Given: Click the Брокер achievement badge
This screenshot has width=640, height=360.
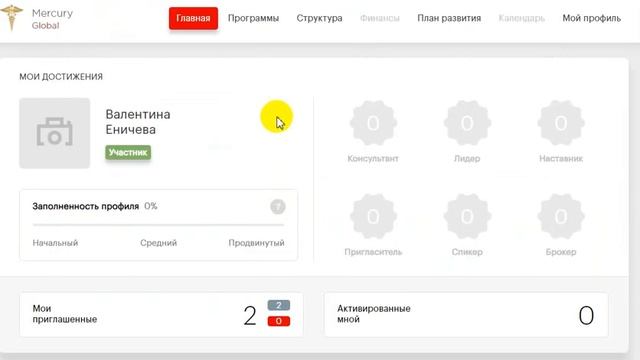Looking at the screenshot, I should pos(561,216).
